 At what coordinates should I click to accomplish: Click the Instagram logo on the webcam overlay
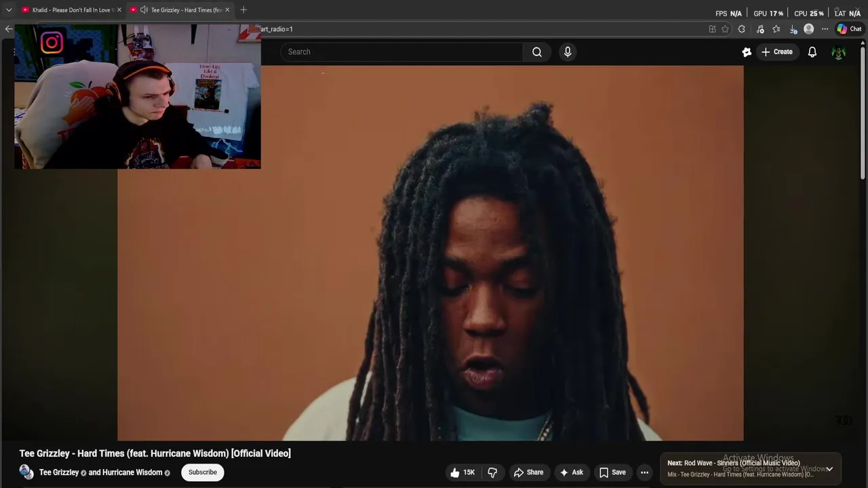[x=52, y=43]
